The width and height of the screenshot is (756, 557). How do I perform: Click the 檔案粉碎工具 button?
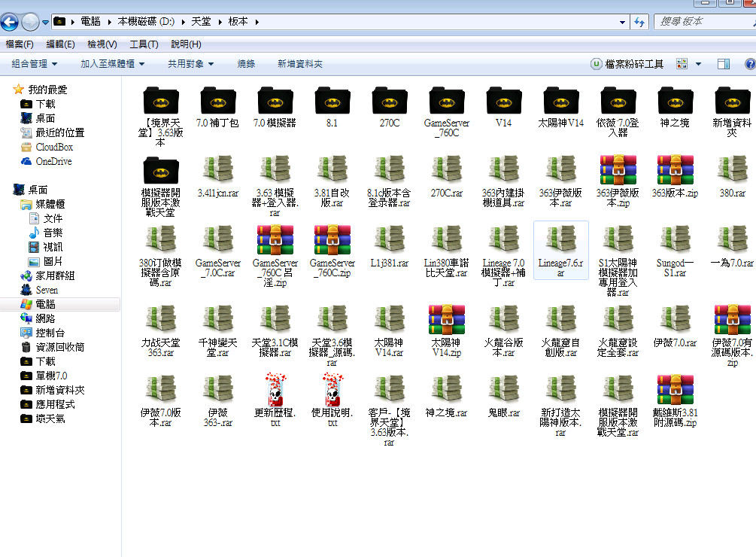627,64
